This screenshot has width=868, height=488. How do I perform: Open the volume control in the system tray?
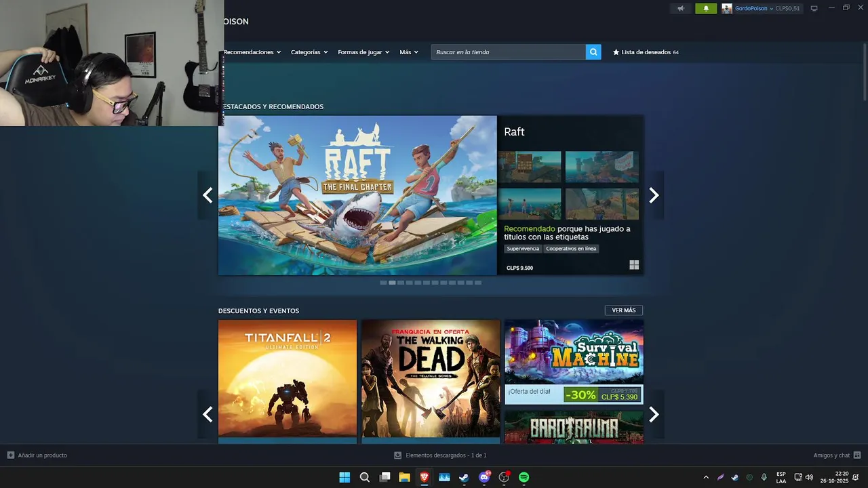point(809,477)
